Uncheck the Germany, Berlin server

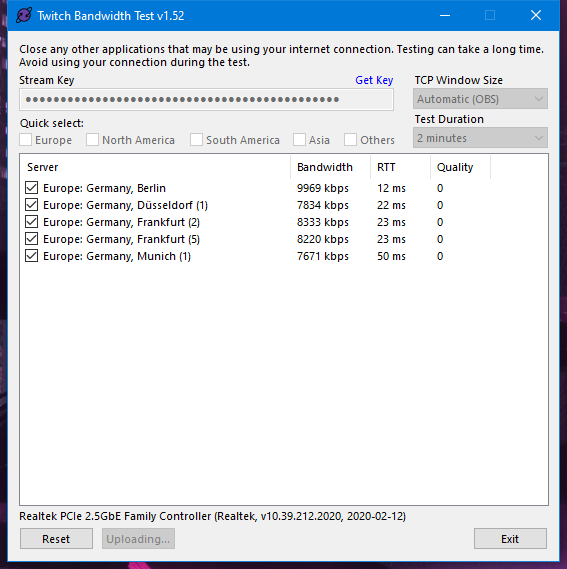pyautogui.click(x=32, y=188)
